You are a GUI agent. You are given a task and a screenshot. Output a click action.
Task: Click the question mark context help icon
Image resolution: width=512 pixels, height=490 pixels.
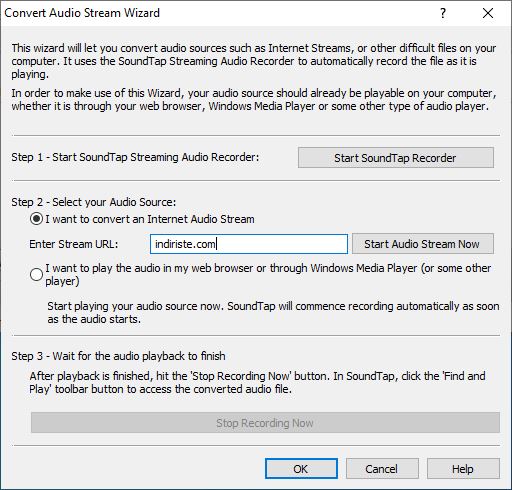[443, 13]
